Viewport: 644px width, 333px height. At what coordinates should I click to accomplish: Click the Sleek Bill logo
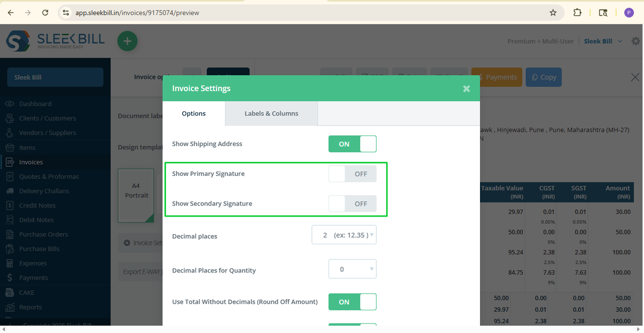(55, 41)
